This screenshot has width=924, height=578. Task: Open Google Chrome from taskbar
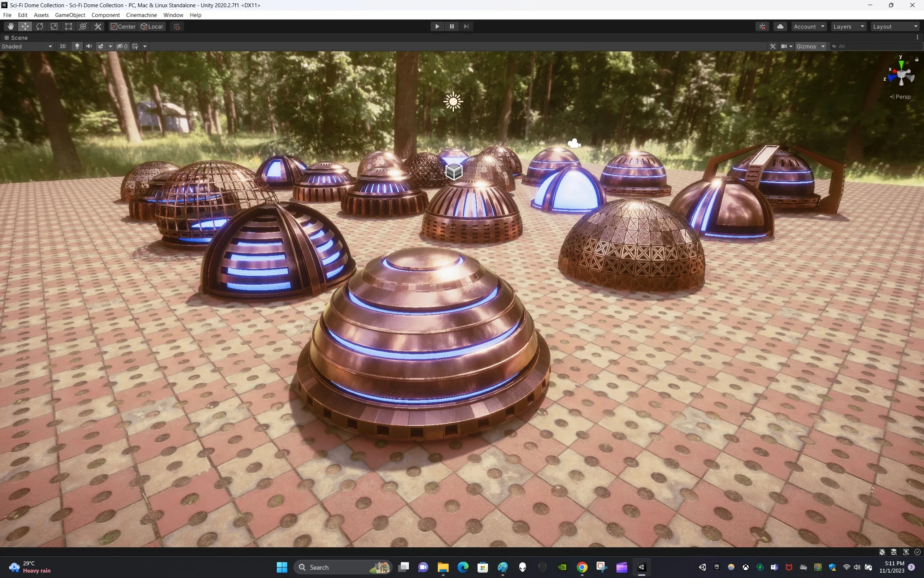tap(582, 567)
